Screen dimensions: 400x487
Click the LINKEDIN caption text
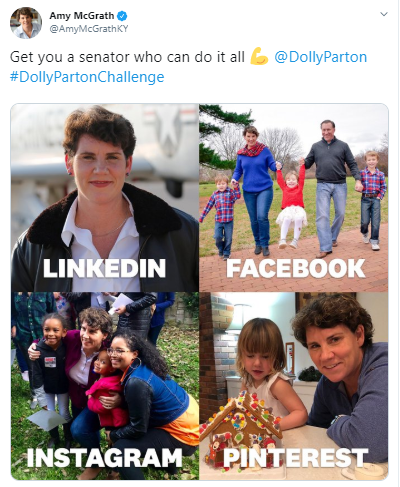104,268
